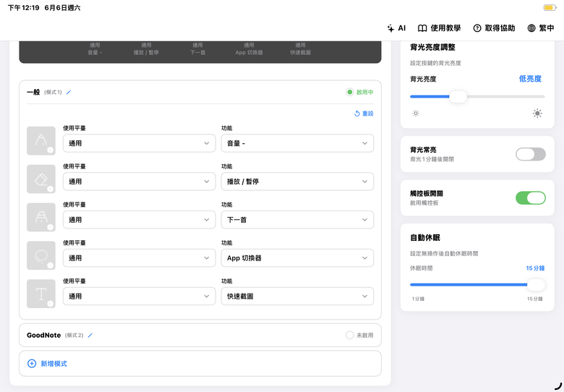Turn off the 觸控板開關 switch
The image size is (564, 392).
tap(531, 197)
